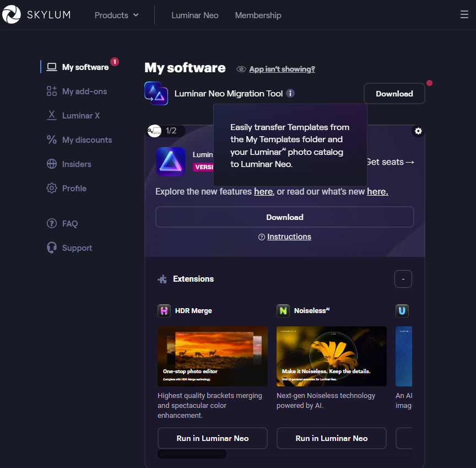The width and height of the screenshot is (476, 468).
Task: Click the Noiseless AI extension icon
Action: point(283,311)
